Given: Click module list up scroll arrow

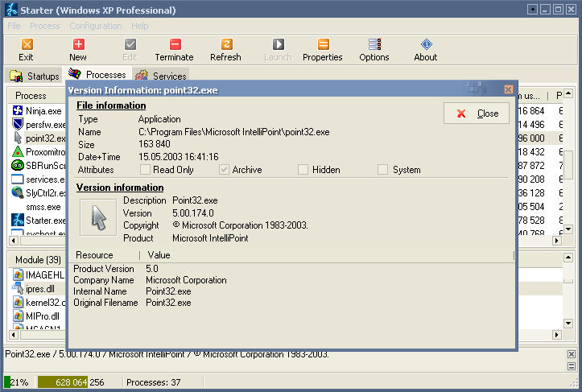Looking at the screenshot, I should click(568, 257).
